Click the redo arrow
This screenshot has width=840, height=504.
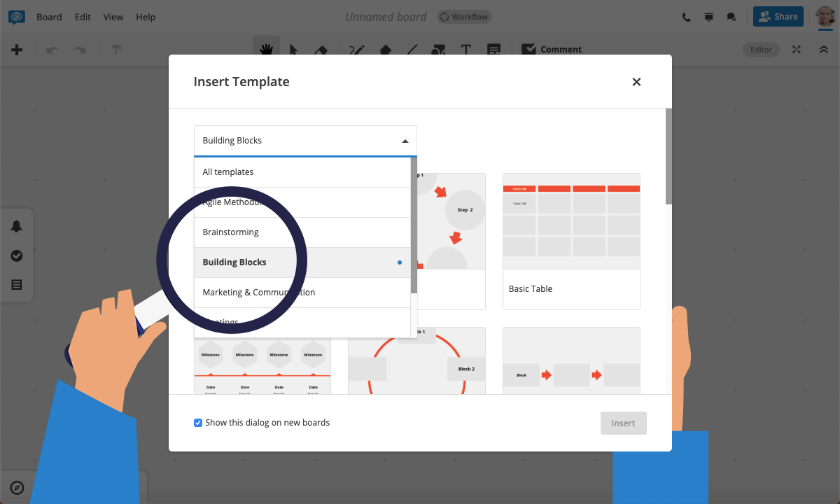(x=80, y=50)
